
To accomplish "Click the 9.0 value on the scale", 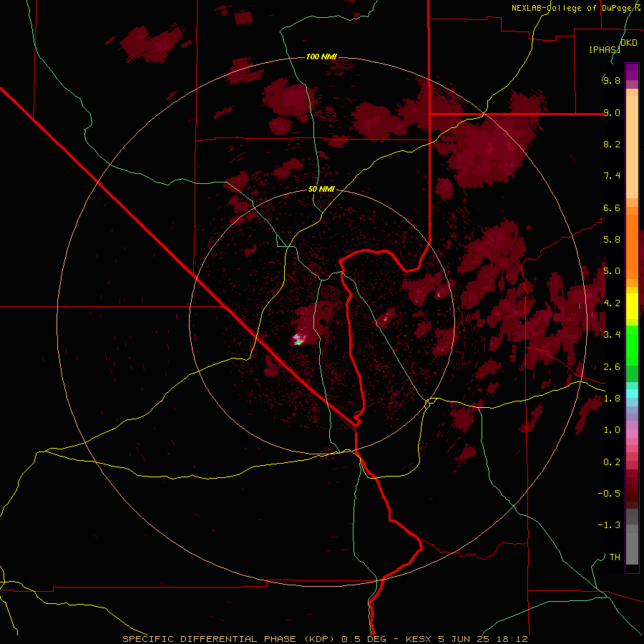I will click(612, 112).
